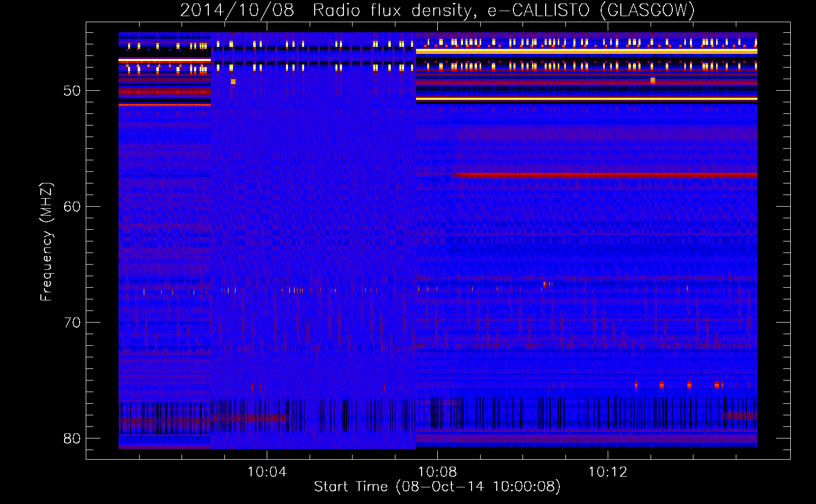The image size is (816, 504).
Task: Click the '50' frequency tick label
Action: (72, 91)
